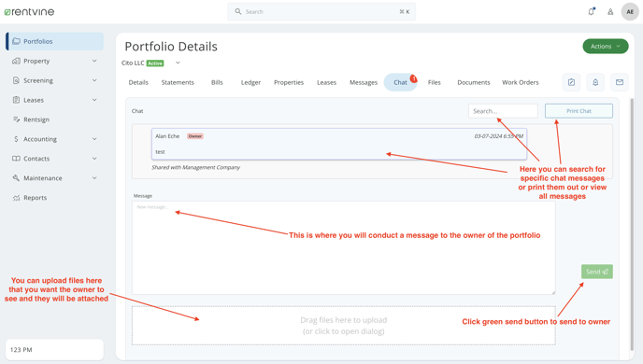
Task: Click the red Chat notification badge
Action: tap(414, 78)
